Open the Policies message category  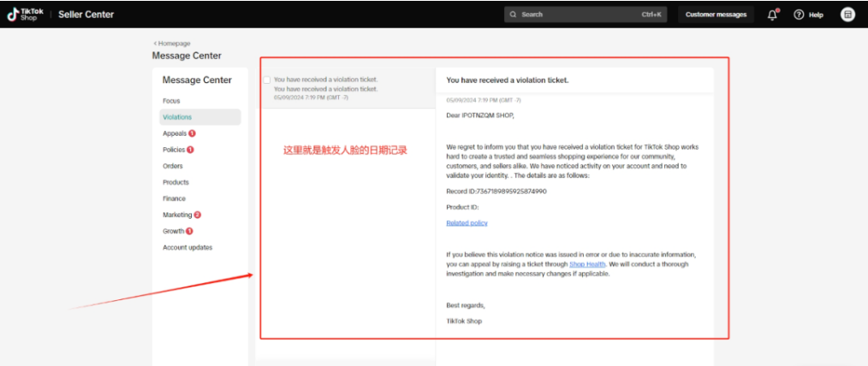click(174, 150)
